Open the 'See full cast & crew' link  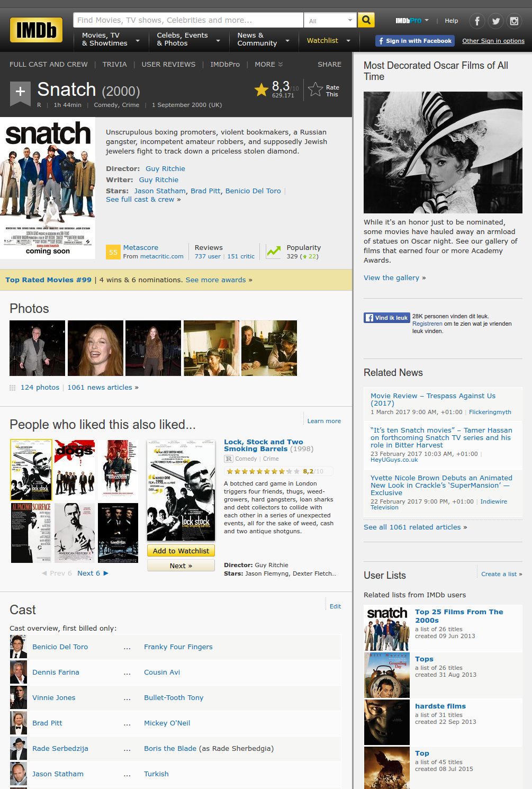[x=143, y=200]
